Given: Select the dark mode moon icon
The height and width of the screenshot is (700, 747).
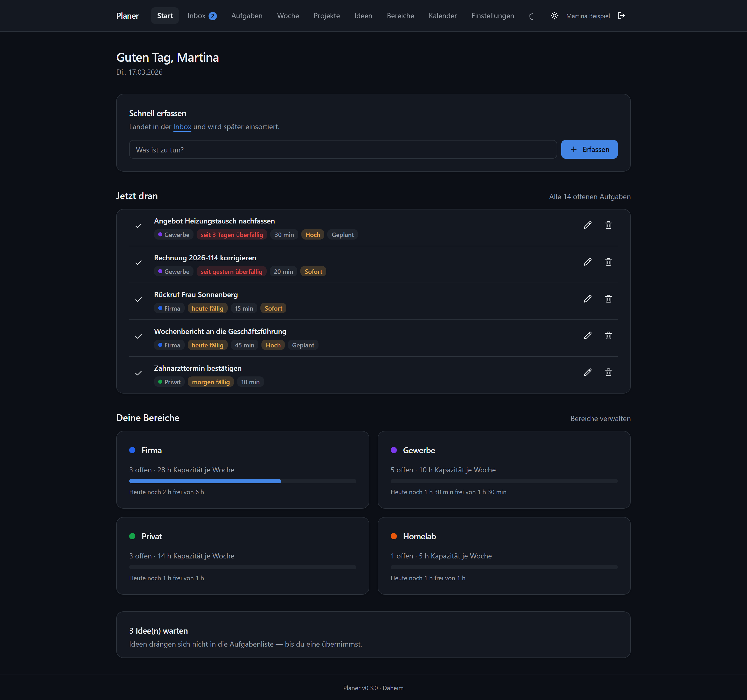Looking at the screenshot, I should coord(531,16).
